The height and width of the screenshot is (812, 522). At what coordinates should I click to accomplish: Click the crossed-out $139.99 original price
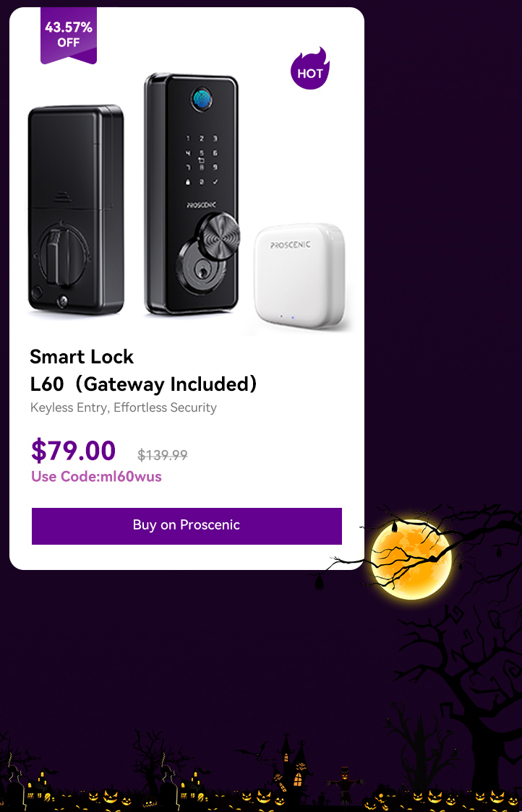click(162, 454)
